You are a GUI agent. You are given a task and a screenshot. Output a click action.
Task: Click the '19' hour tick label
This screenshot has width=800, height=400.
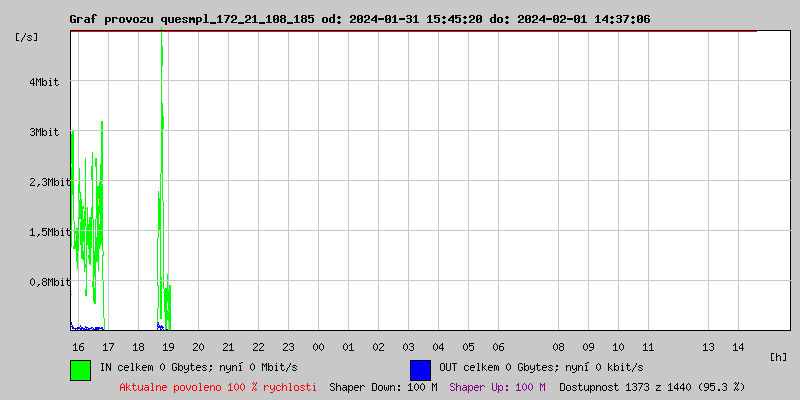[x=168, y=347]
